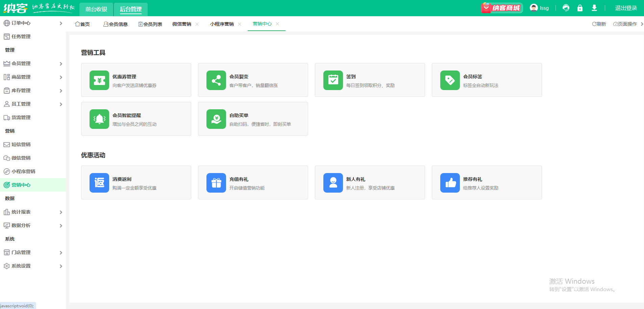Click the member tag (会员标签) icon
644x309 pixels.
[450, 80]
